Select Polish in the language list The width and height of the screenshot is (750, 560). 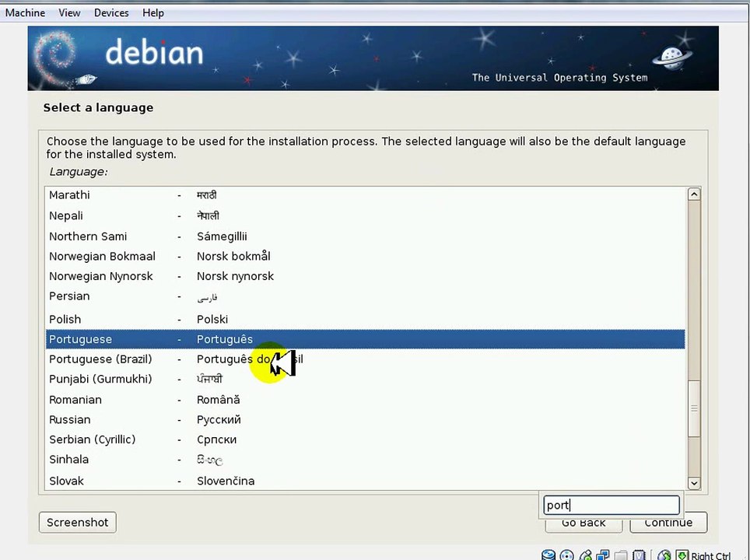click(366, 319)
